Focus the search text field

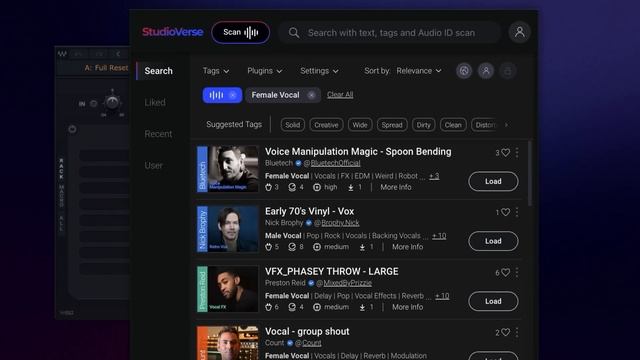coord(390,33)
